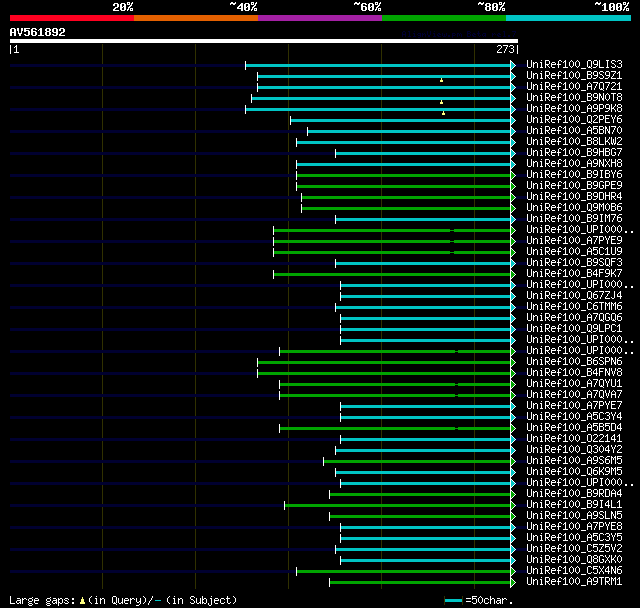Click the UniRef100_Q9M0B6 label
640x608 pixels.
pyautogui.click(x=574, y=208)
